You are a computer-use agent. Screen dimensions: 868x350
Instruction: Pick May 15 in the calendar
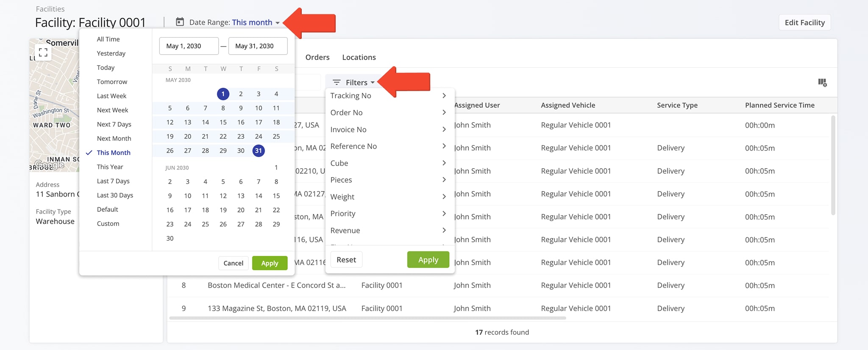(223, 122)
